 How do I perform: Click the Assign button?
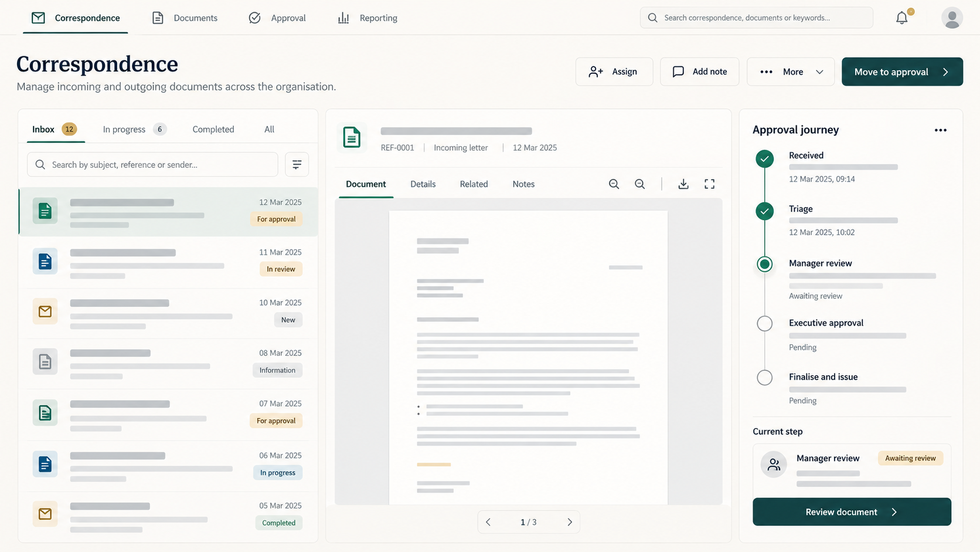(614, 72)
